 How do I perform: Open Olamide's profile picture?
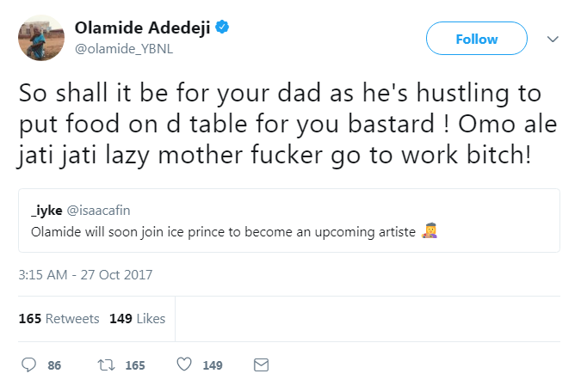point(40,38)
